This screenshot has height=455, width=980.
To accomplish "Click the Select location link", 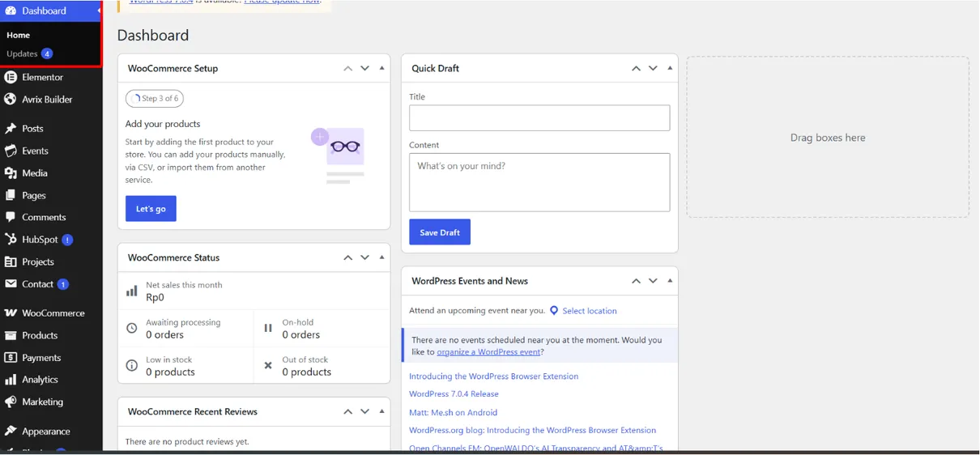I will [590, 311].
